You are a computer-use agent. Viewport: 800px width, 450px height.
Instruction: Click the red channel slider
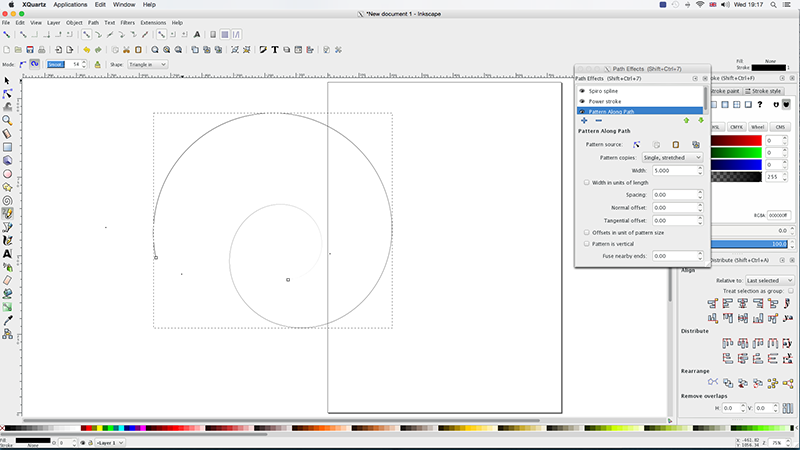[736, 140]
